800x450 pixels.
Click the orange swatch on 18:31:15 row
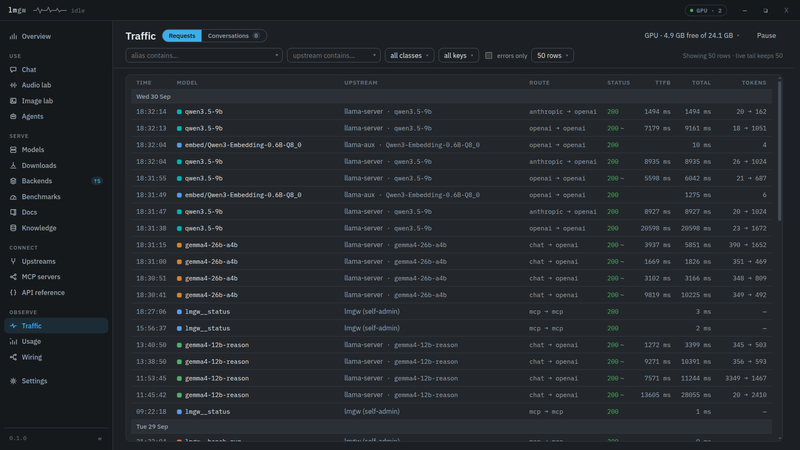179,245
